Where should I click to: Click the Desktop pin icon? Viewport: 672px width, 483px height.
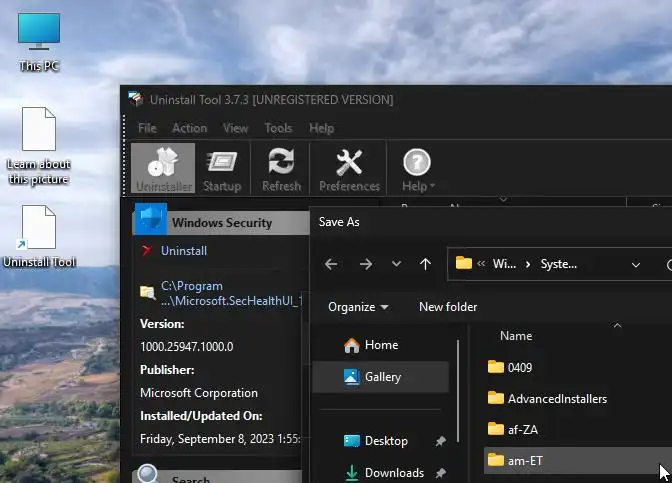[440, 441]
